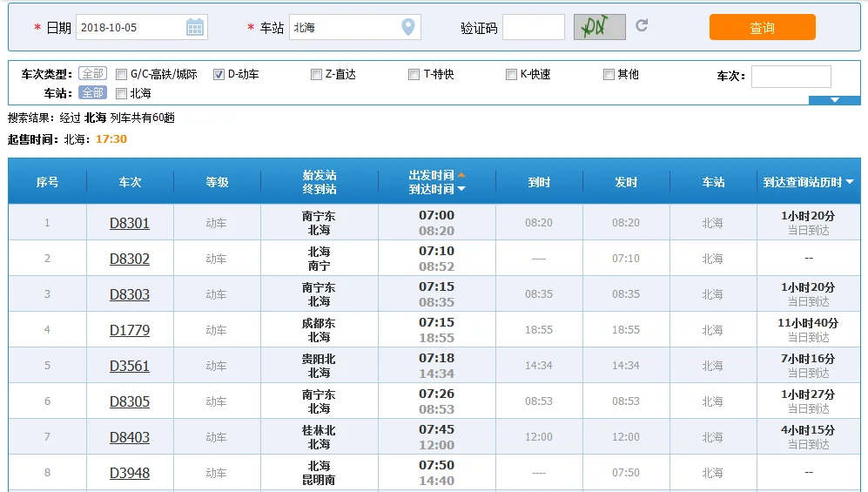
Task: Click the 始发站 终到站 column header
Action: click(320, 181)
